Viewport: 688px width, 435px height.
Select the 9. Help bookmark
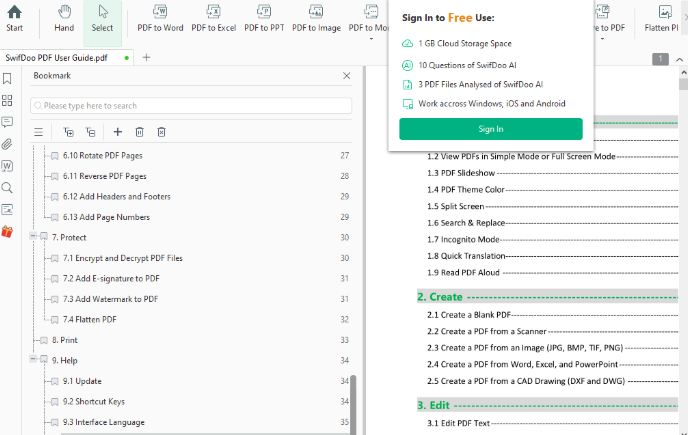click(x=64, y=361)
